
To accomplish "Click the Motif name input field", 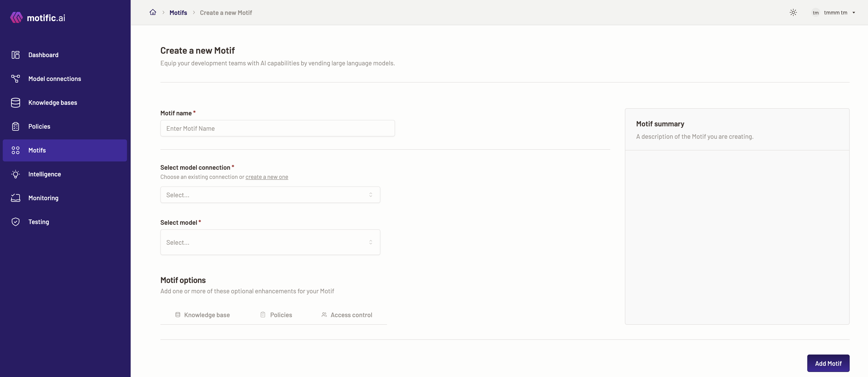I will coord(277,128).
